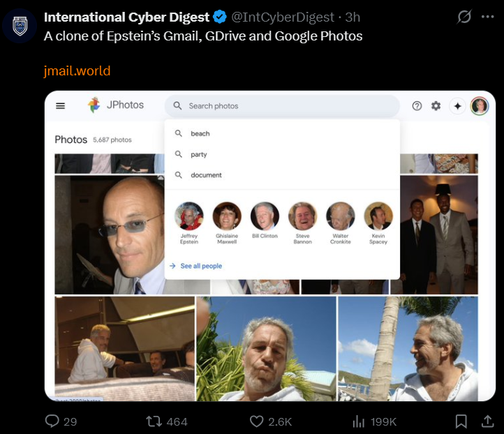Open replies showing 29 comments
This screenshot has height=434, width=504.
tap(52, 421)
